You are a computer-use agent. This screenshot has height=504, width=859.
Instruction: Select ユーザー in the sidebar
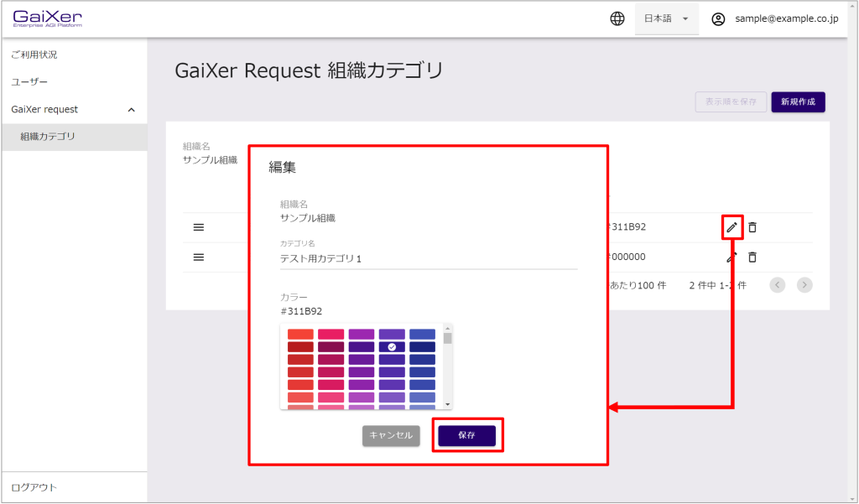pyautogui.click(x=29, y=82)
